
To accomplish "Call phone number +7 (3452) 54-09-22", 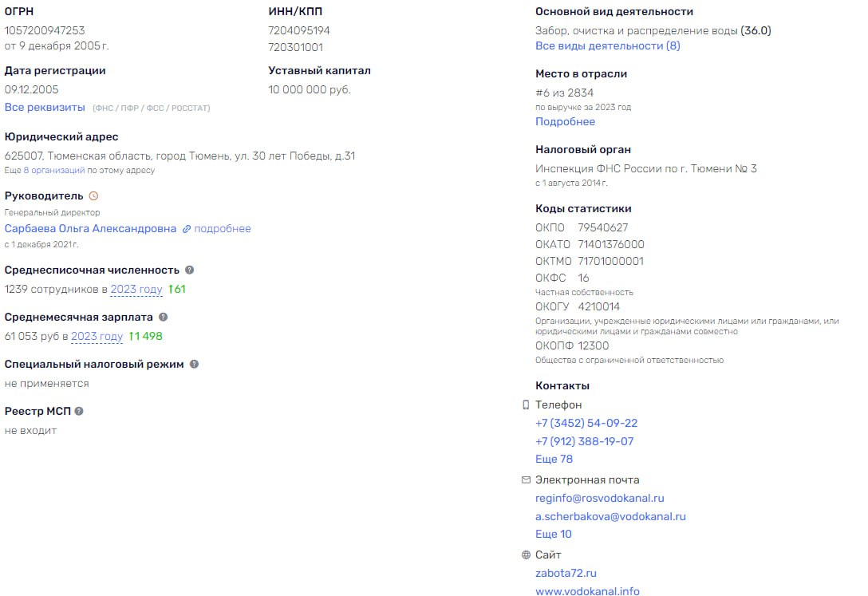I will pyautogui.click(x=586, y=424).
